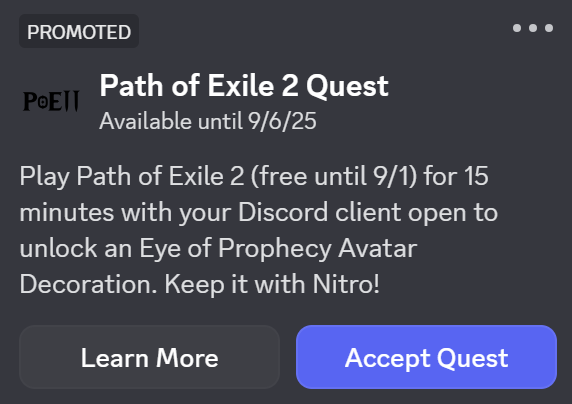
Task: Click the word Decoration. in description
Action: (88, 284)
